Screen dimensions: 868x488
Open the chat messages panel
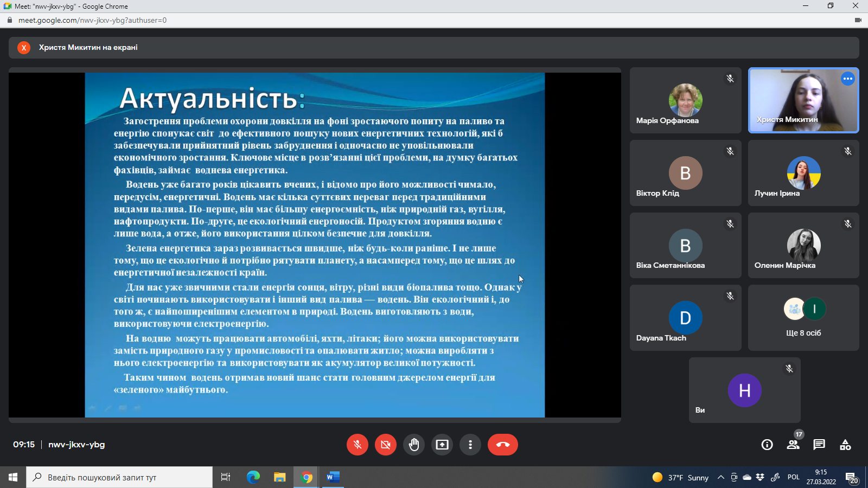(819, 445)
